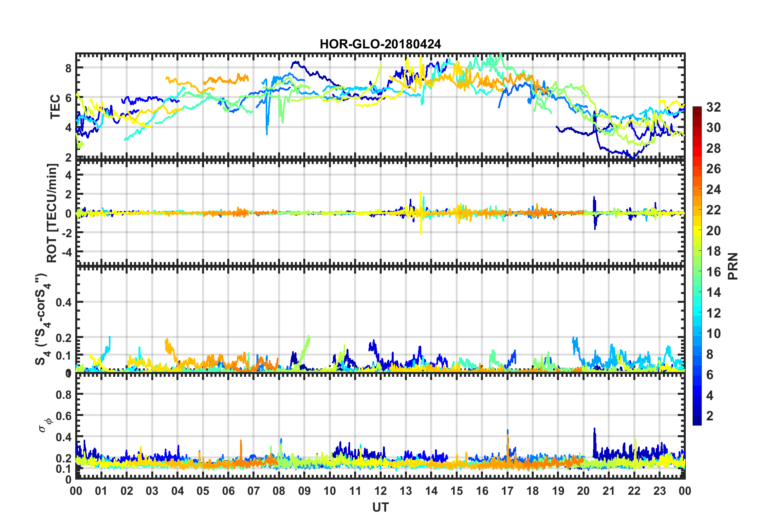Select the 0.2 tick on S4 axis

click(x=64, y=338)
